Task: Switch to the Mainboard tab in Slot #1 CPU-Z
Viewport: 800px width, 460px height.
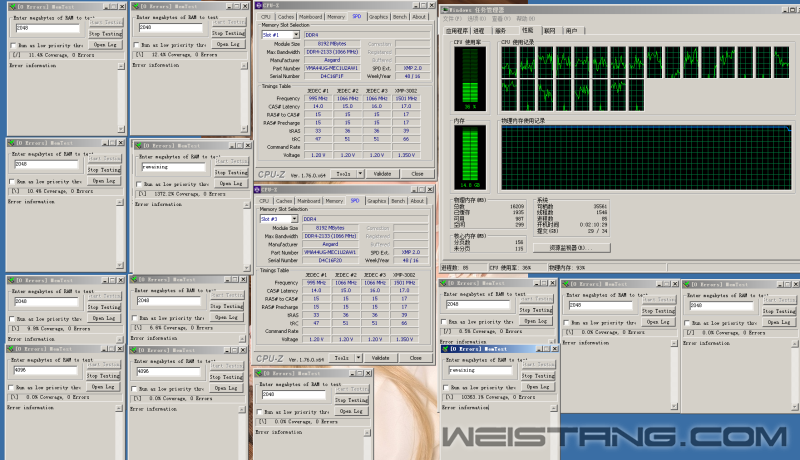Action: (310, 16)
